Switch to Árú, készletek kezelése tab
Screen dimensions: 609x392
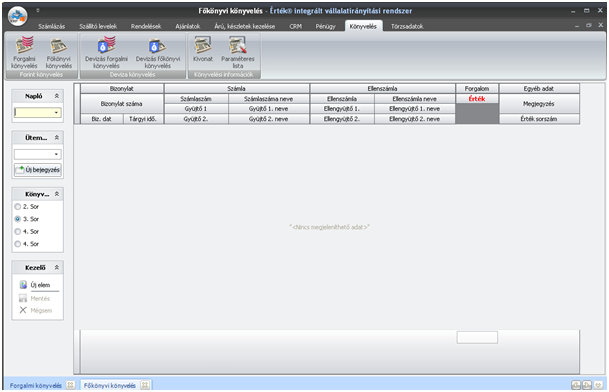[x=245, y=26]
